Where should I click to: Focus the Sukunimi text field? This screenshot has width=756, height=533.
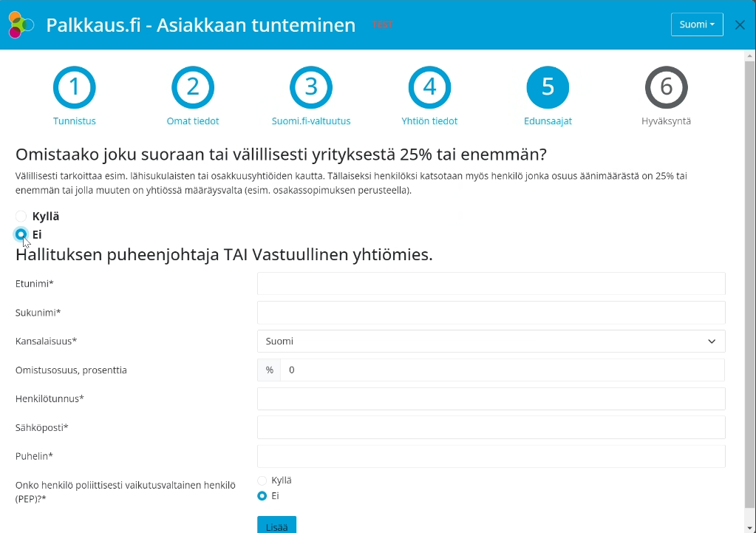491,313
